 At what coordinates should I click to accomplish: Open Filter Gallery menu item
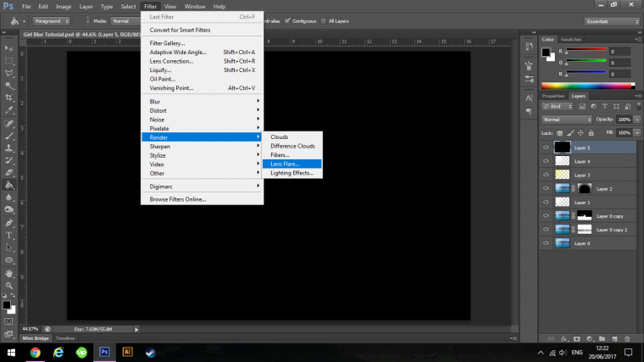[203, 43]
